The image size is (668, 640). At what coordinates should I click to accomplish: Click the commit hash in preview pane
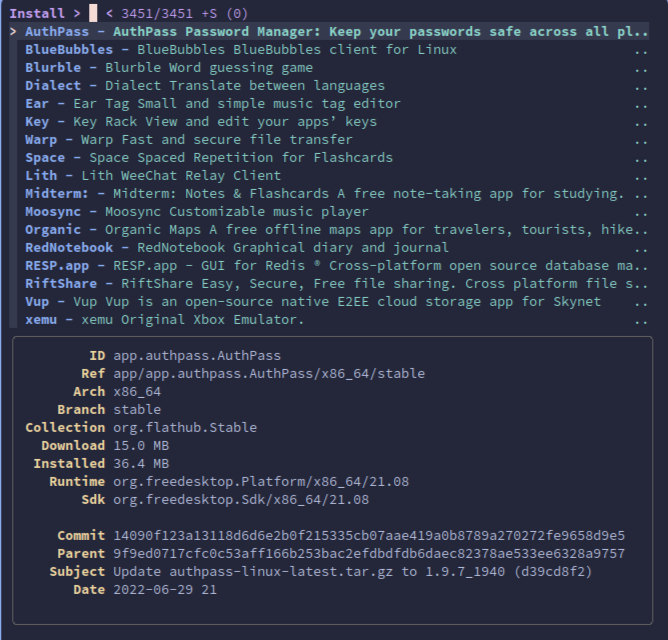(369, 535)
